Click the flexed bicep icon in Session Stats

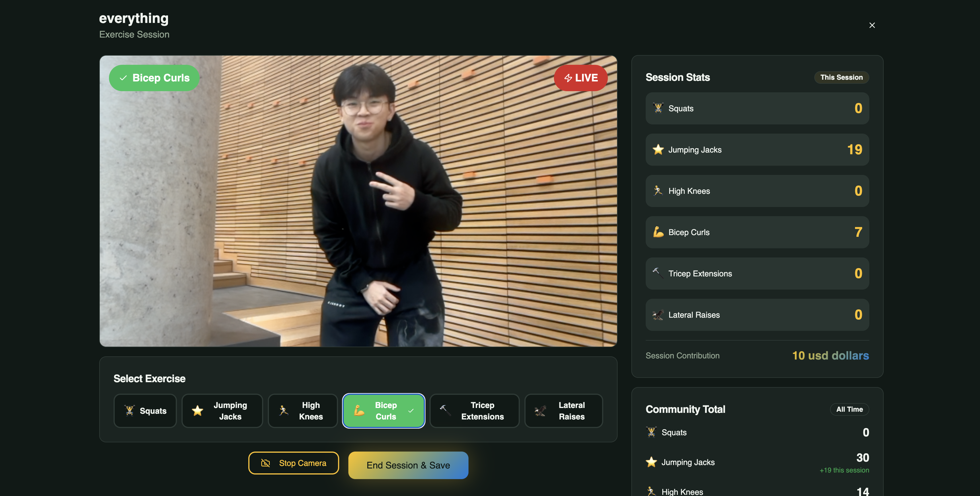point(658,232)
